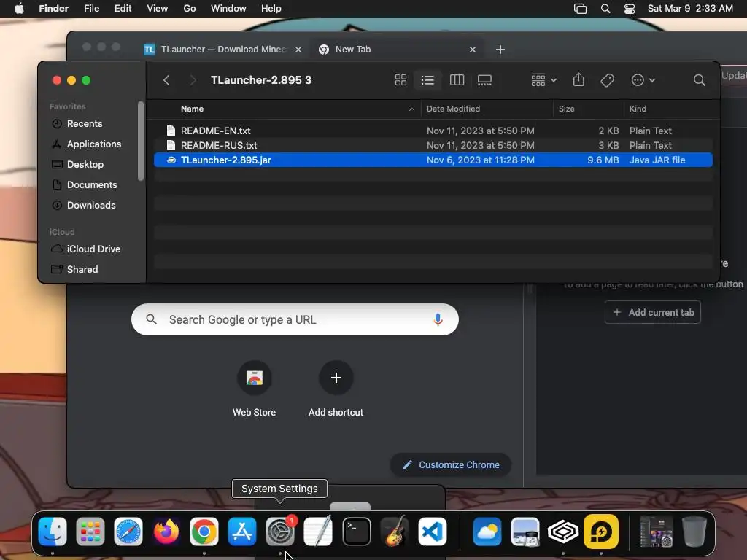Image resolution: width=747 pixels, height=560 pixels.
Task: Open the Trash in the Dock
Action: coord(694,532)
